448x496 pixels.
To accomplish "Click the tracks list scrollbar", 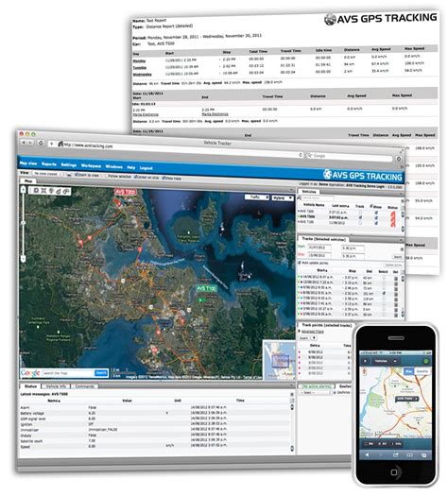I will coord(403,296).
